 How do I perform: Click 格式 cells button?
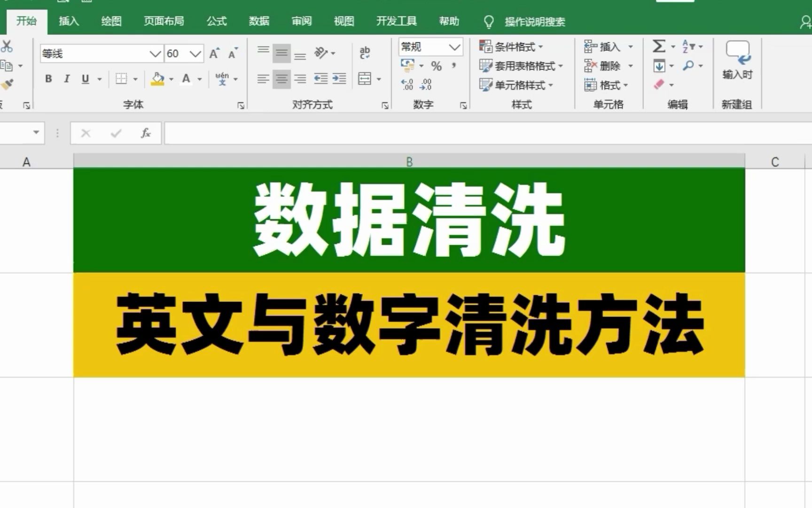(606, 85)
